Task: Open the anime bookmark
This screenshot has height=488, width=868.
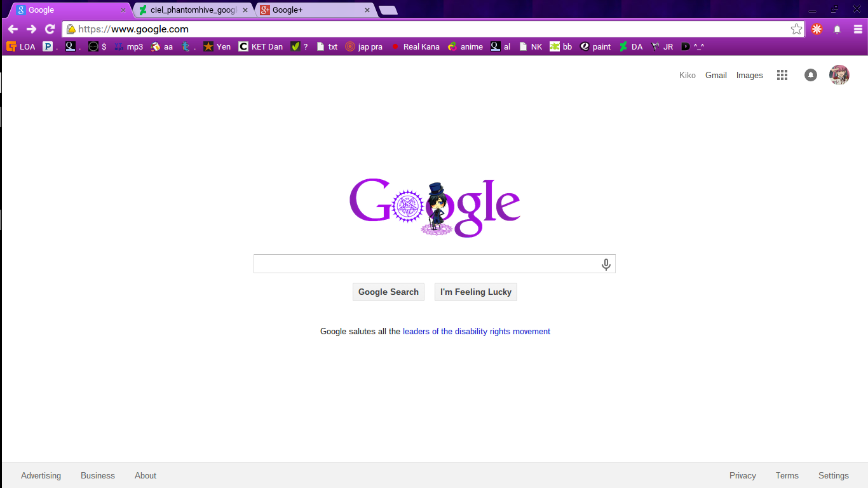Action: pos(465,46)
